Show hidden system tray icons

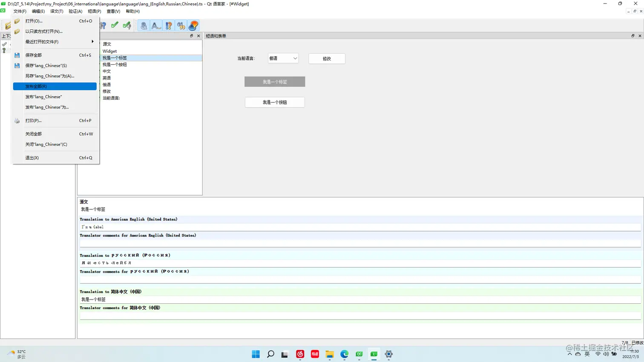coord(570,354)
